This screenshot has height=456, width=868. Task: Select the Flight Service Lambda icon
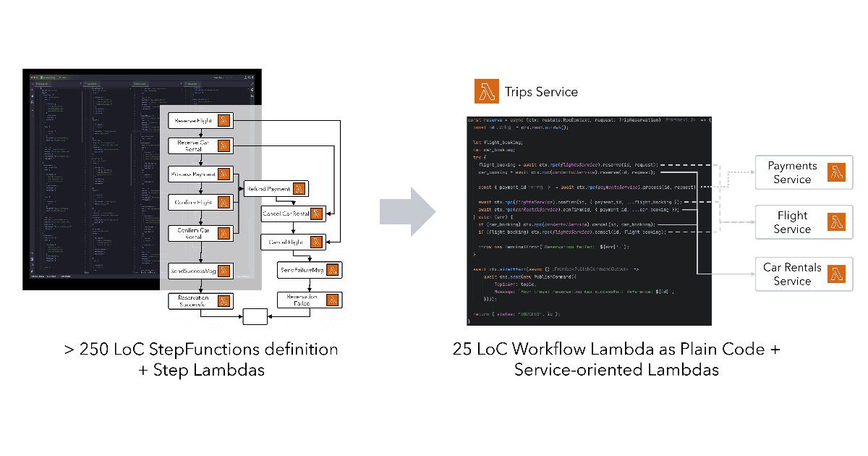click(837, 222)
